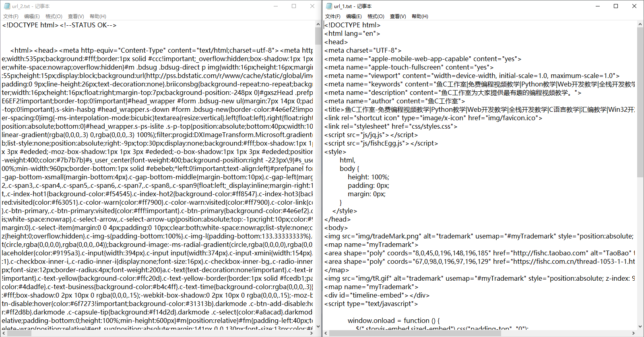Click scroll-up arrow in url_2.txt window
The image size is (644, 337).
(318, 25)
